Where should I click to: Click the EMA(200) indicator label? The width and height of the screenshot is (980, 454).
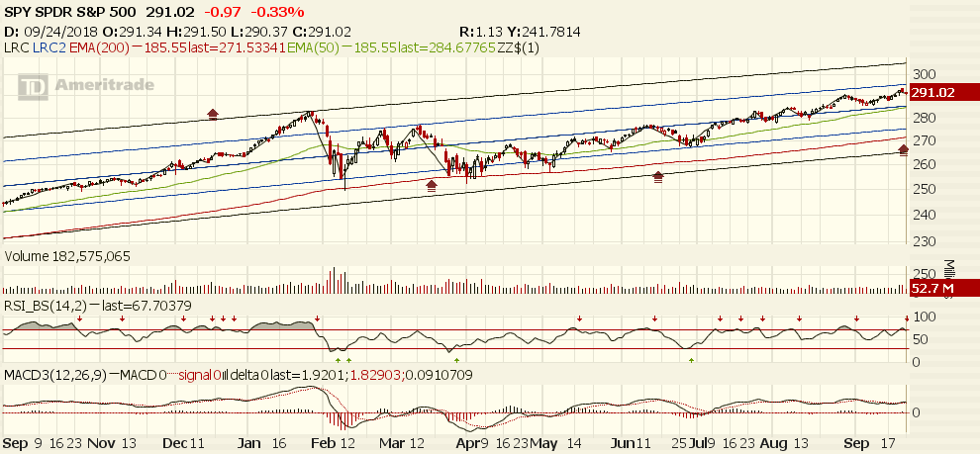click(x=95, y=45)
